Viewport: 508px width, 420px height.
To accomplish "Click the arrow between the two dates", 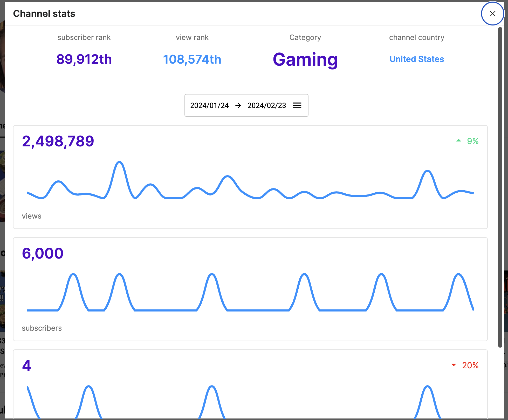I will [x=238, y=105].
